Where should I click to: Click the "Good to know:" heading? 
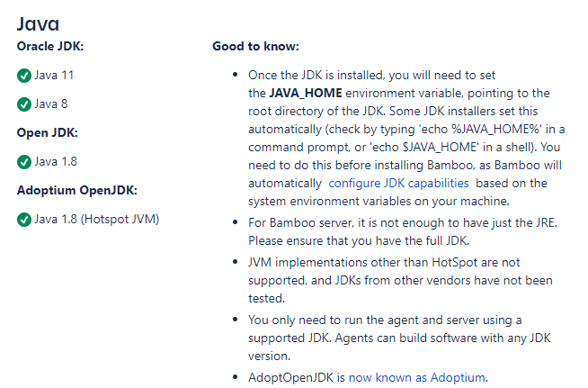click(x=255, y=45)
